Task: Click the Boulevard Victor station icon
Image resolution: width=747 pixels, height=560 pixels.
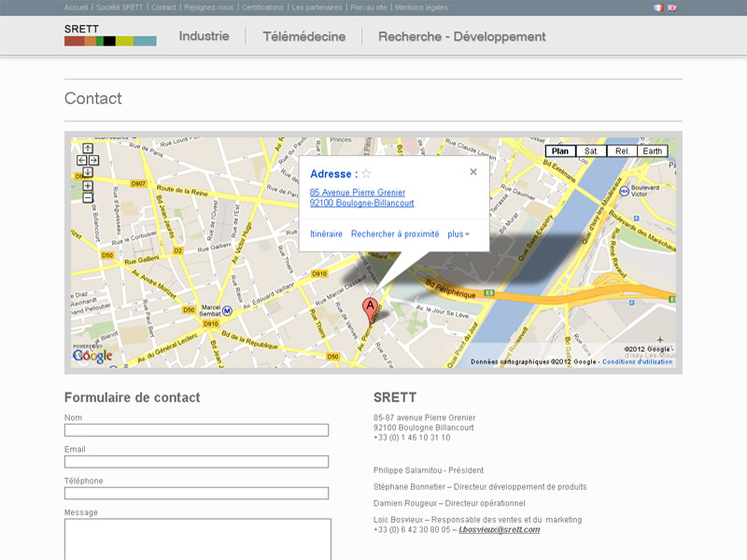Action: pyautogui.click(x=624, y=191)
